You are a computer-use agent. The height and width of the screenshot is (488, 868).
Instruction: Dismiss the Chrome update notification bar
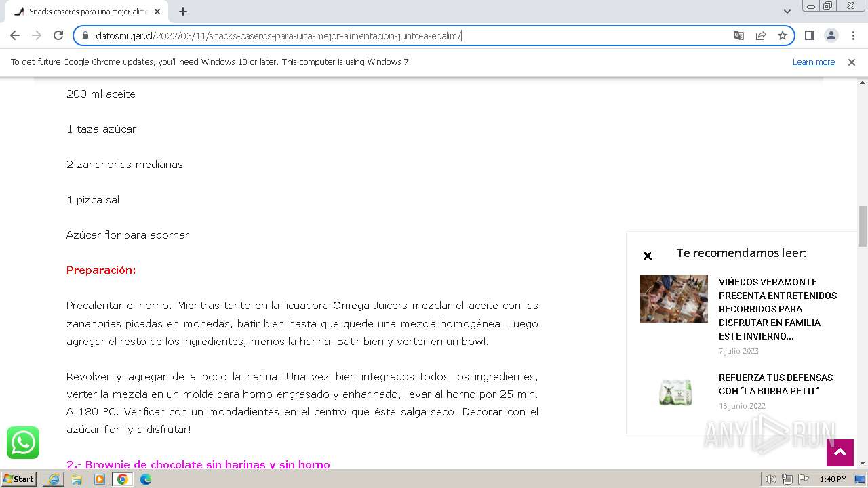click(x=852, y=62)
